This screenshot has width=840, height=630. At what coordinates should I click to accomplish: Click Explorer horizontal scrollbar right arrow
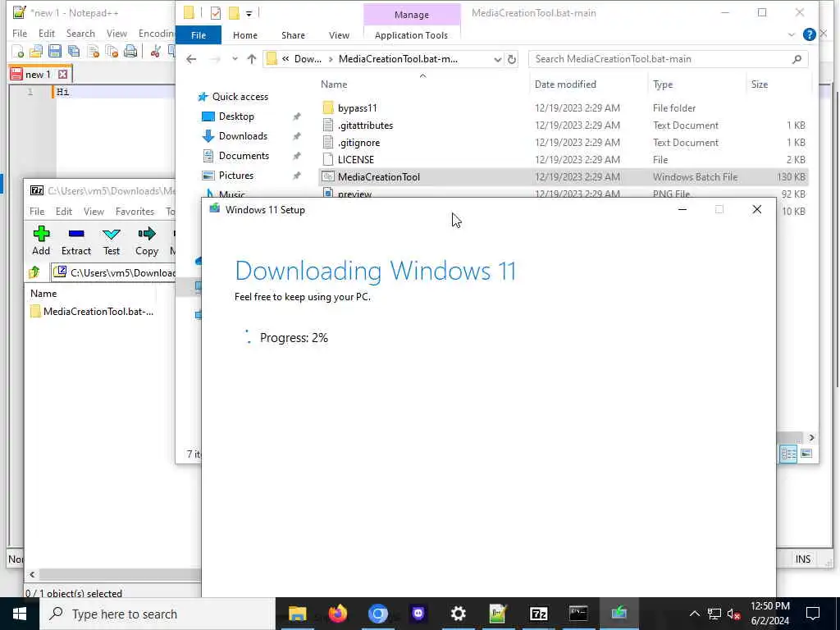click(811, 438)
